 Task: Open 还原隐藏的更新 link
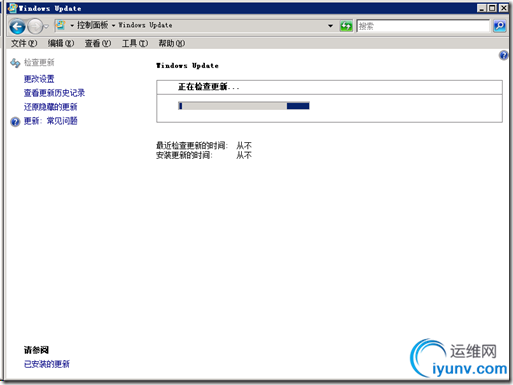coord(50,107)
